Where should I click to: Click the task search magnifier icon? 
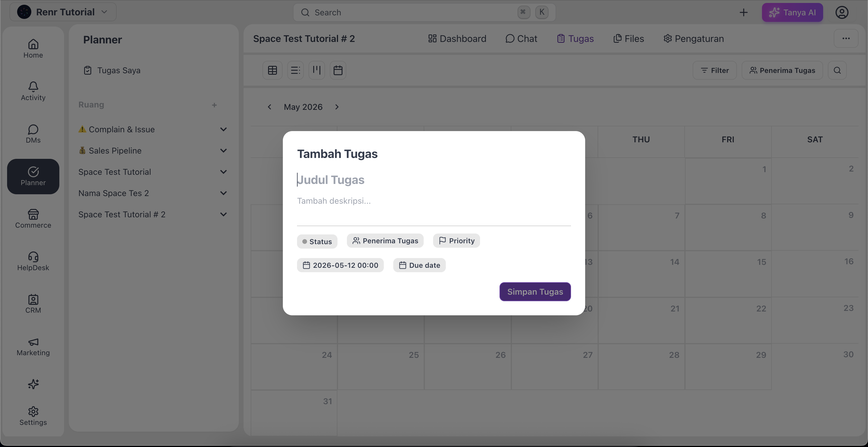click(x=837, y=70)
